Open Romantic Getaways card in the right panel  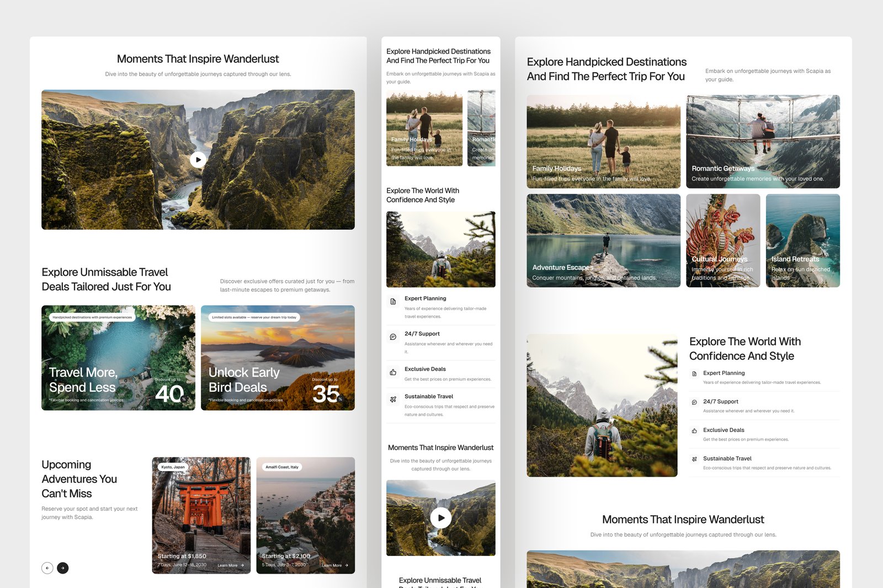763,142
